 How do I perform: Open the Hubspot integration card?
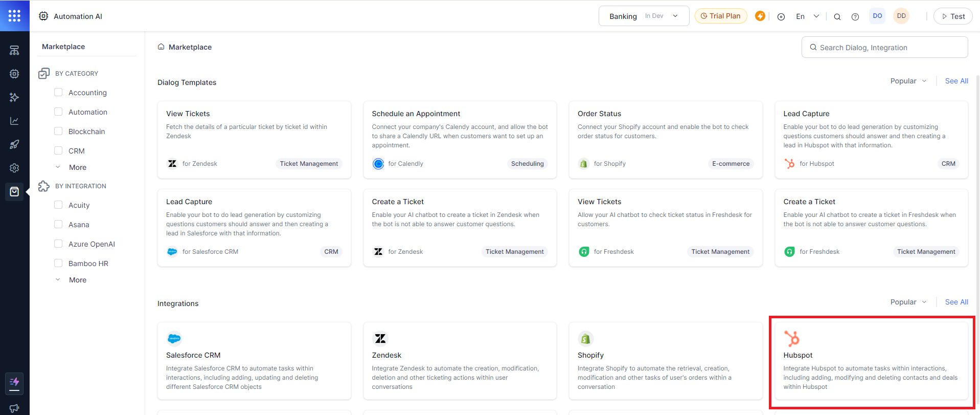click(871, 361)
